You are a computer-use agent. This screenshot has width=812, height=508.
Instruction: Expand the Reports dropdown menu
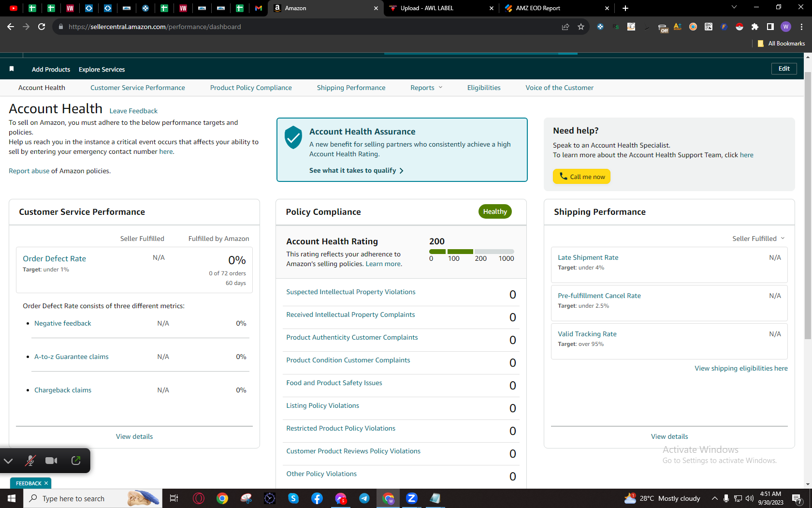click(x=426, y=88)
